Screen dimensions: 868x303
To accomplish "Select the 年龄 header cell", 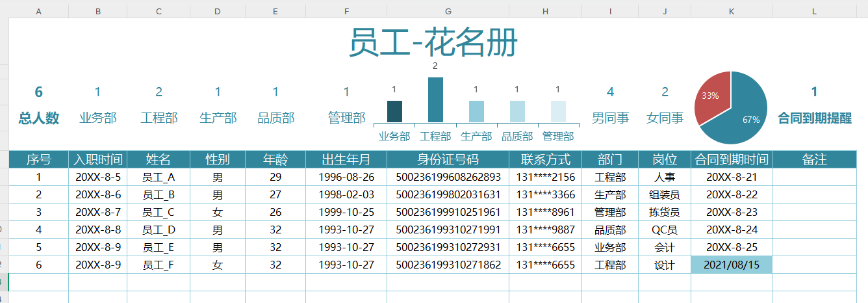I will click(x=275, y=159).
